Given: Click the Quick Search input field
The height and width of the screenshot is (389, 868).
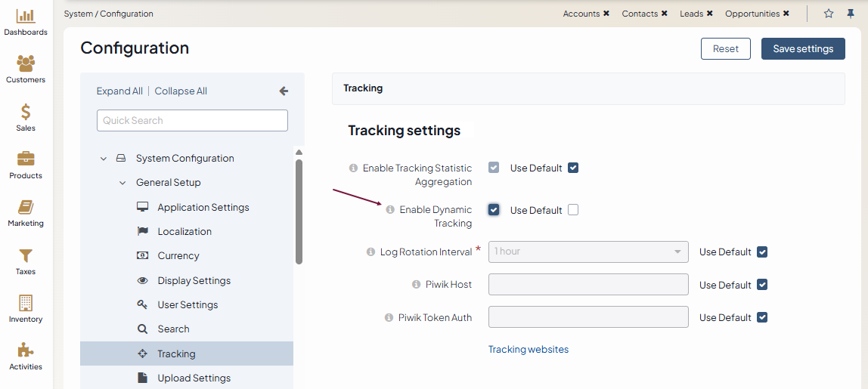Looking at the screenshot, I should click(x=192, y=121).
